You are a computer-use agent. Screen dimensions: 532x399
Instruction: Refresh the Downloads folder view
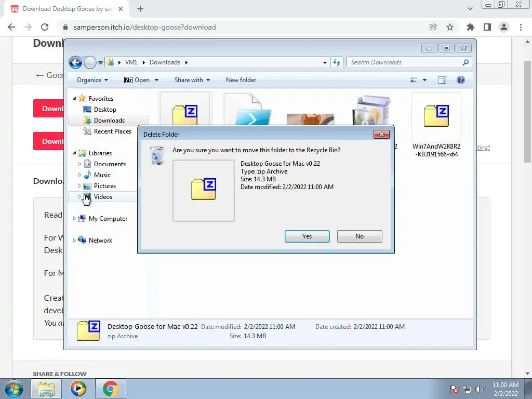pos(337,62)
